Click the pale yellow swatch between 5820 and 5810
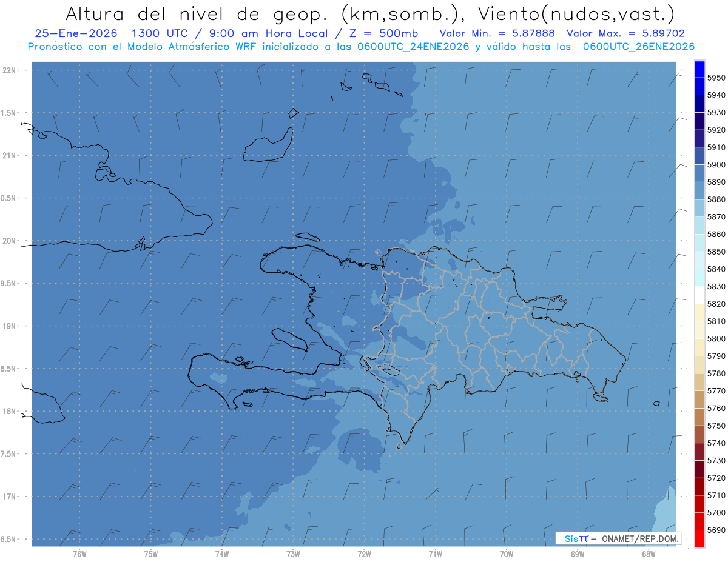Image resolution: width=728 pixels, height=562 pixels. pos(699,312)
